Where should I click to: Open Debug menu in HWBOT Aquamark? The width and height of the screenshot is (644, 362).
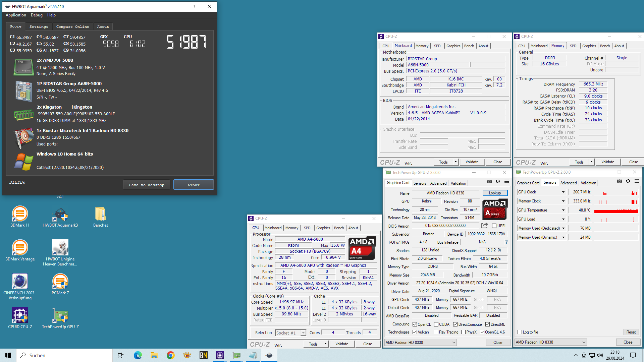click(37, 15)
